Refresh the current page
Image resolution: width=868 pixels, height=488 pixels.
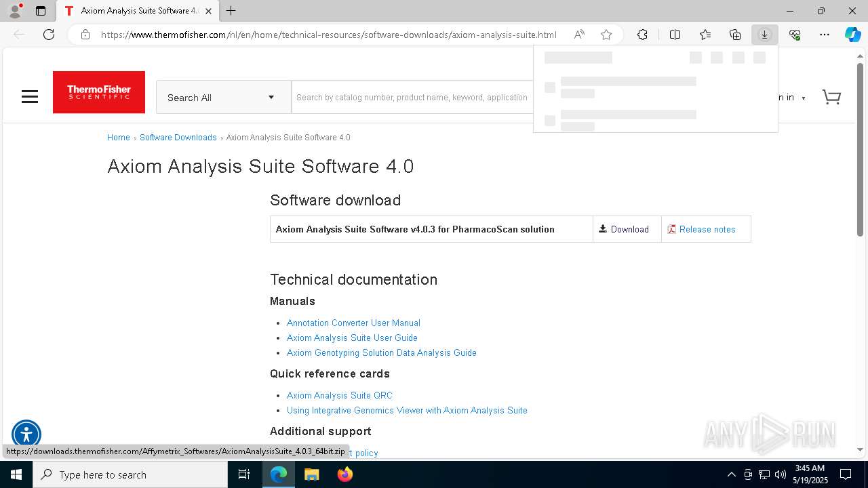point(49,35)
